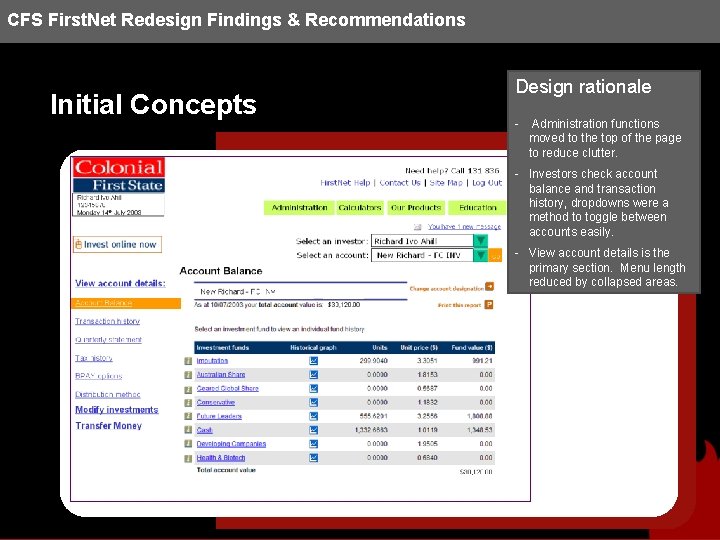The width and height of the screenshot is (720, 540).
Task: Open the Geared Global Share fund link
Action: 228,388
